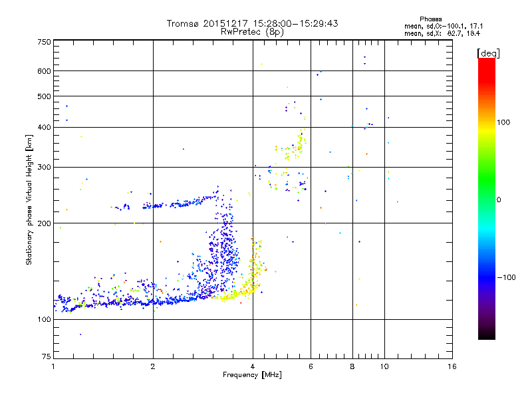Click the 'mean, sd,X: 82.7, 18.4' line
The width and height of the screenshot is (532, 399).
pos(442,34)
